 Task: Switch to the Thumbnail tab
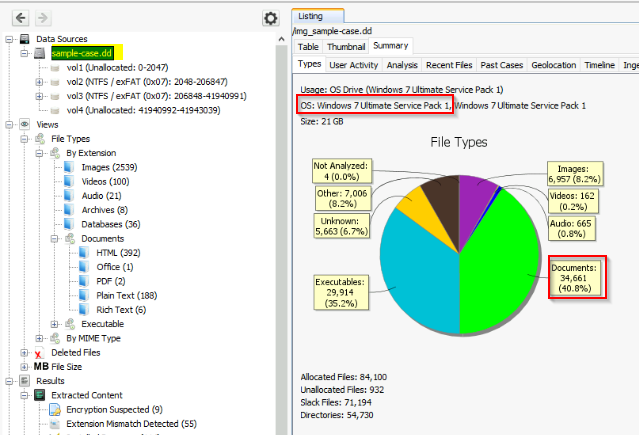(x=346, y=47)
